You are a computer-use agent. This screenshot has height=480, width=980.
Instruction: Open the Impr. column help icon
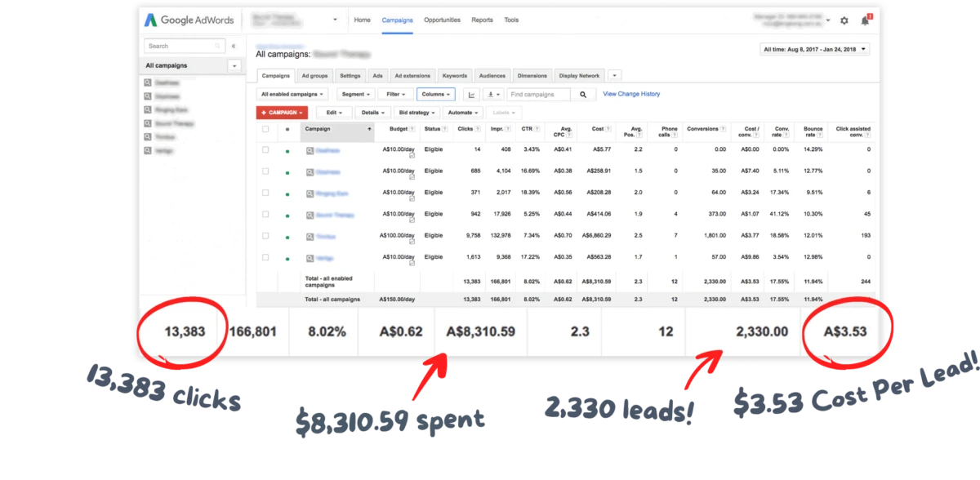click(510, 129)
